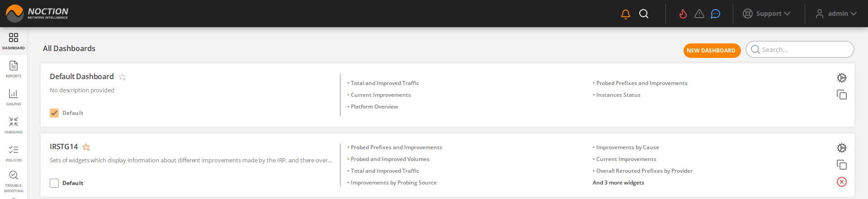Uncheck Default checkbox on Default Dashboard
Screen dimensions: 868x199
[54, 113]
